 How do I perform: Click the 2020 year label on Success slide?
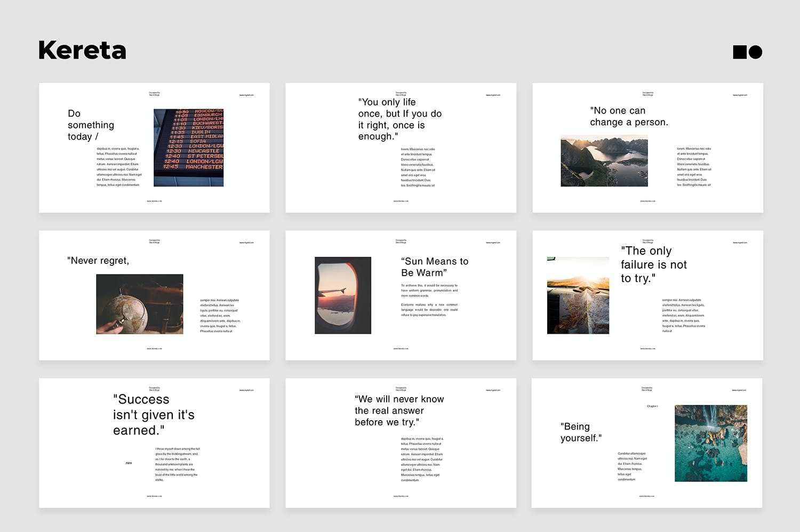129,463
